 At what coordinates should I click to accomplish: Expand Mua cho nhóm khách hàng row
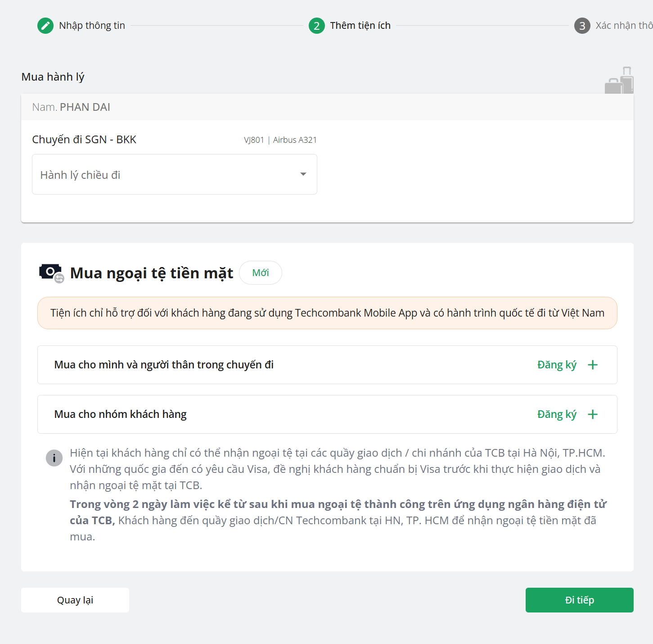(x=120, y=414)
